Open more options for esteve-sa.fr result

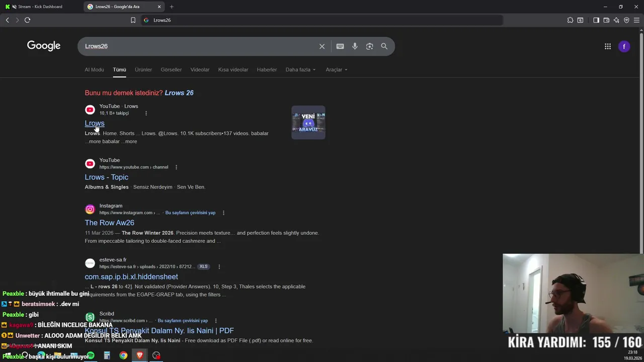[219, 266]
